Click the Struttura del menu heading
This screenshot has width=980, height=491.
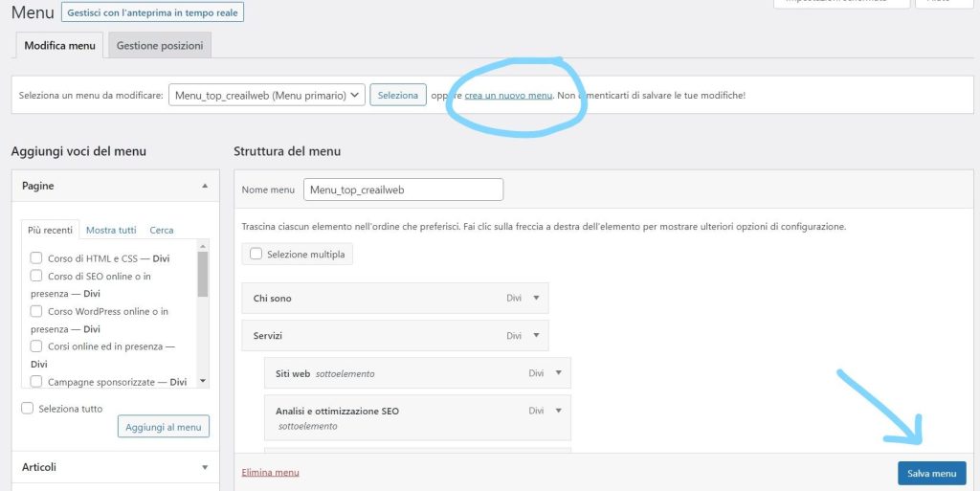click(287, 151)
